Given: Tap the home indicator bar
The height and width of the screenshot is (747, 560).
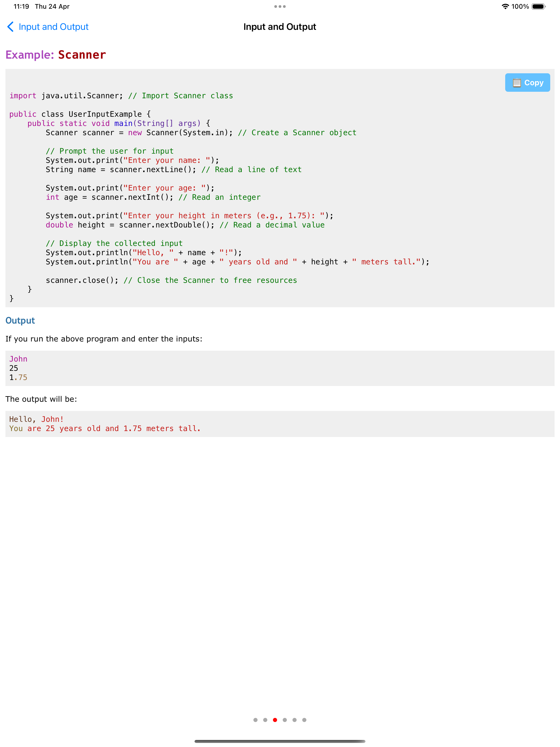Looking at the screenshot, I should [280, 741].
